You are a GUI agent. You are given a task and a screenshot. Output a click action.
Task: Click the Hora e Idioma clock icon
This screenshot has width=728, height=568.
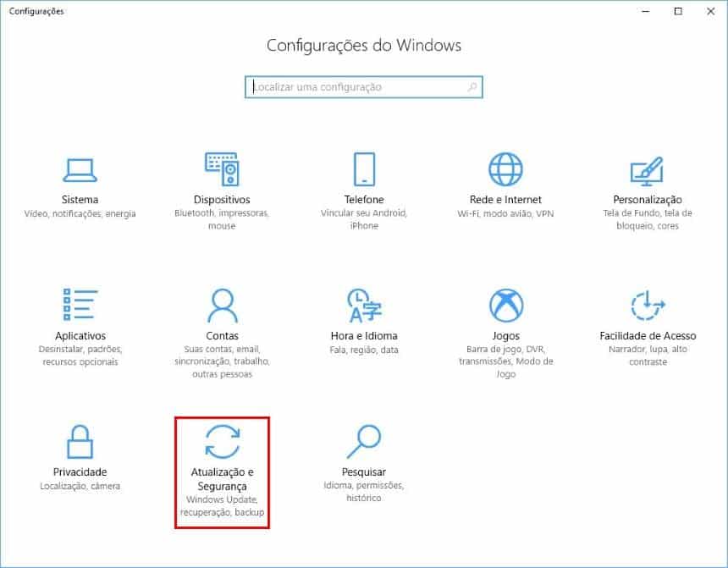point(365,305)
